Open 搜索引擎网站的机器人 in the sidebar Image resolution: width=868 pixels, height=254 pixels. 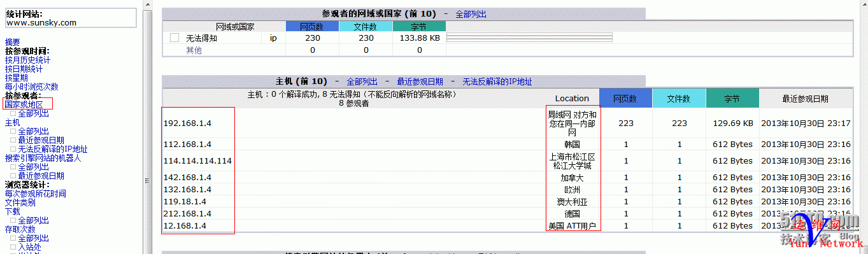[x=43, y=158]
